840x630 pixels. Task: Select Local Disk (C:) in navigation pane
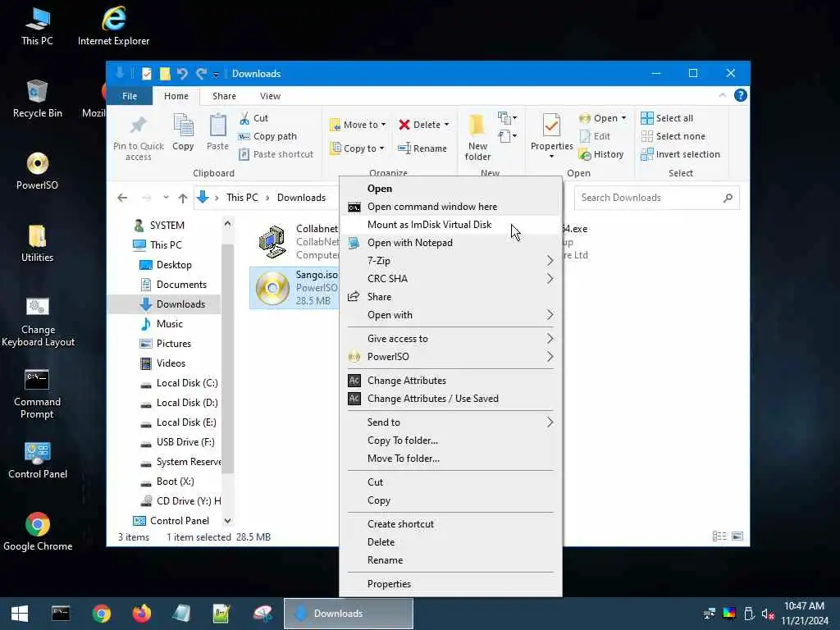click(179, 383)
